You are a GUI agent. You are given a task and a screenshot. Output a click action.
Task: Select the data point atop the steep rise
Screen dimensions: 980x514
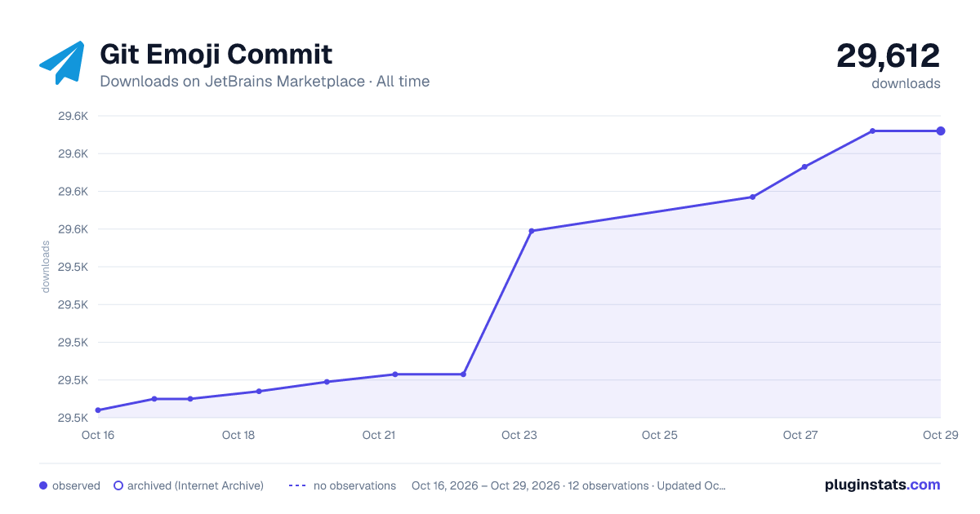532,231
